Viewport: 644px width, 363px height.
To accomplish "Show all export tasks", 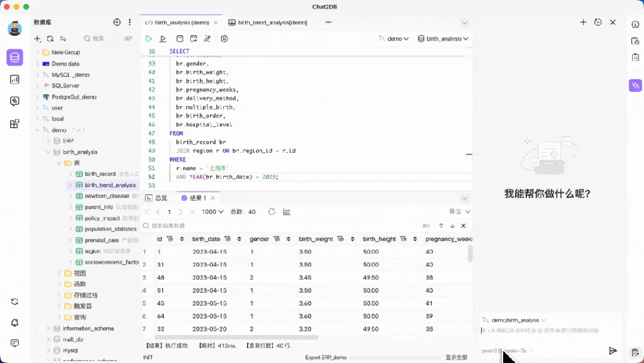I will [x=457, y=357].
